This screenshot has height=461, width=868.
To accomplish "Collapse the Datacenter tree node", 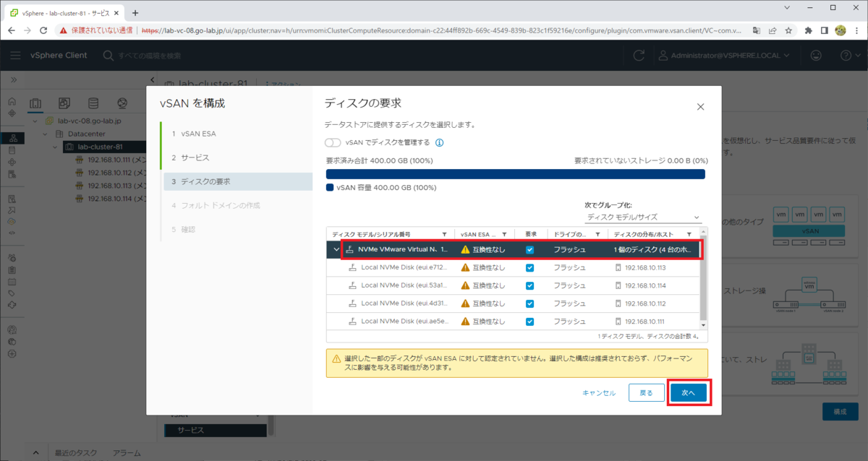I will click(x=45, y=134).
